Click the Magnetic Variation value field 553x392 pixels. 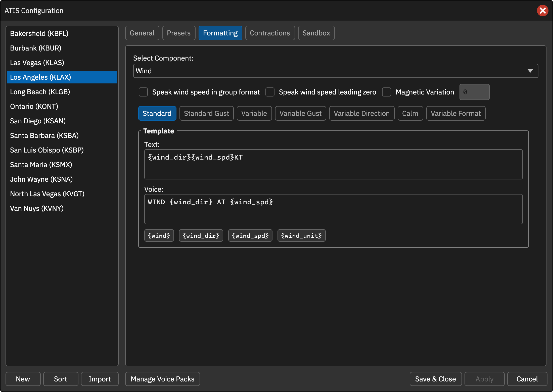(474, 92)
